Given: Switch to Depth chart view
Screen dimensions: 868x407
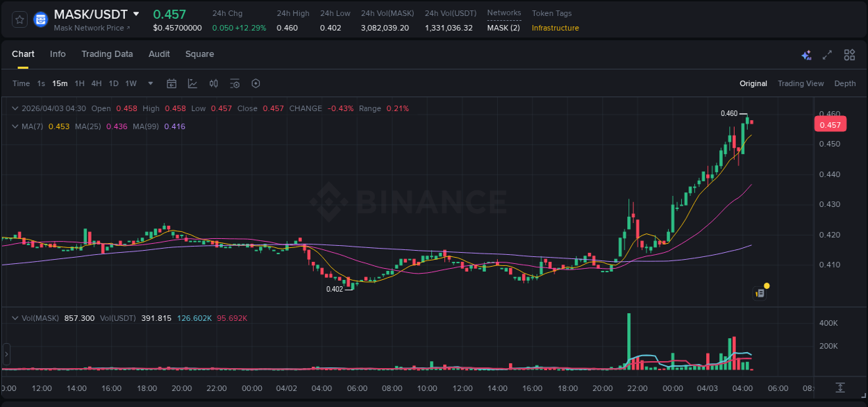Looking at the screenshot, I should (845, 83).
